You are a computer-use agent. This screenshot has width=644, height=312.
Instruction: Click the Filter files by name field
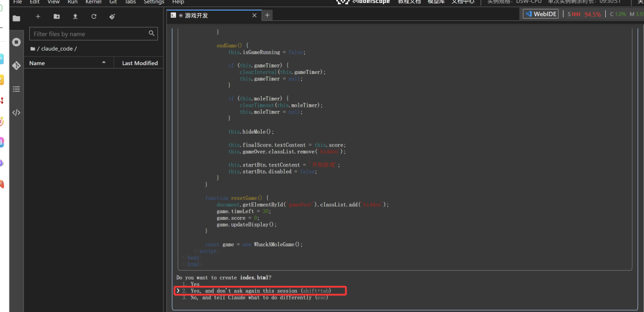click(x=93, y=34)
